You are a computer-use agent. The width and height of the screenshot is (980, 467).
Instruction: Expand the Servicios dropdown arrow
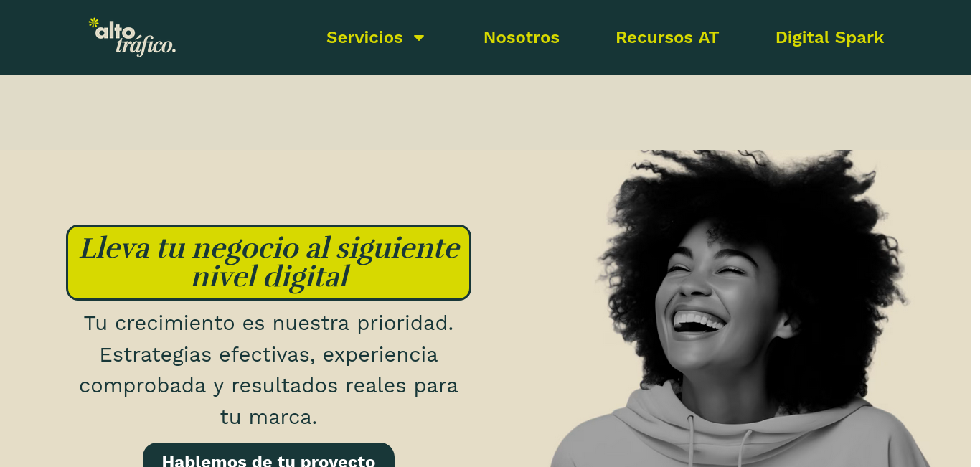coord(419,38)
